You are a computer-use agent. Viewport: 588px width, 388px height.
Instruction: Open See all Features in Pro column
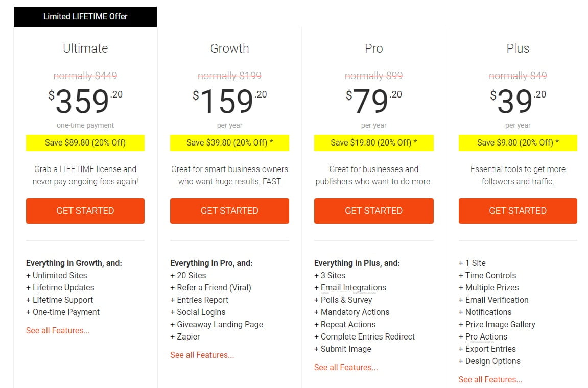(346, 367)
